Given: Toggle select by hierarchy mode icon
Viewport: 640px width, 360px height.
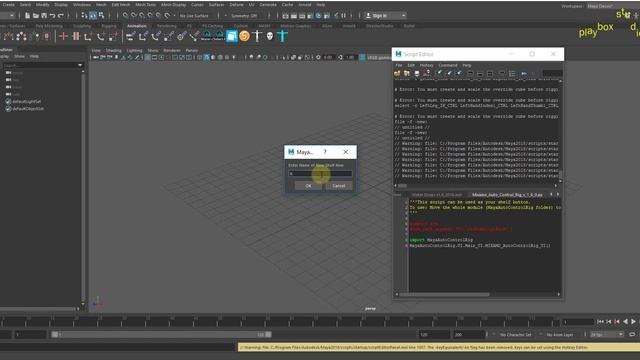Looking at the screenshot, I should click(x=84, y=16).
